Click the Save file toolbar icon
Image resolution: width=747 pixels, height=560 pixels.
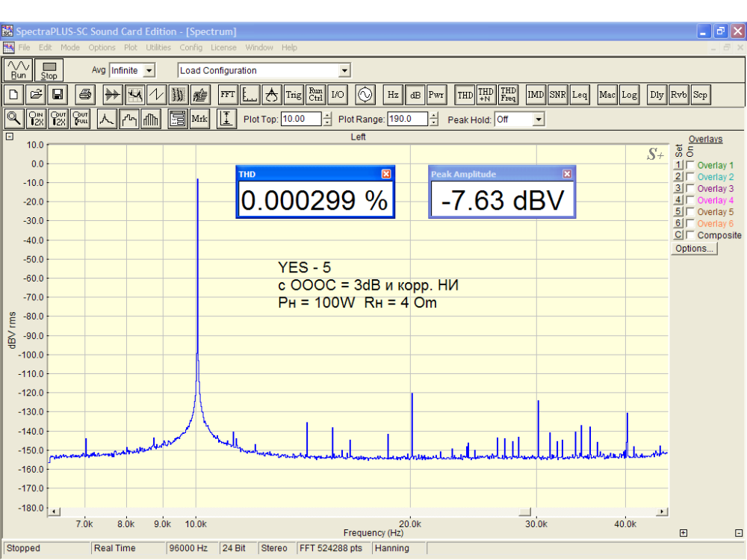(58, 95)
